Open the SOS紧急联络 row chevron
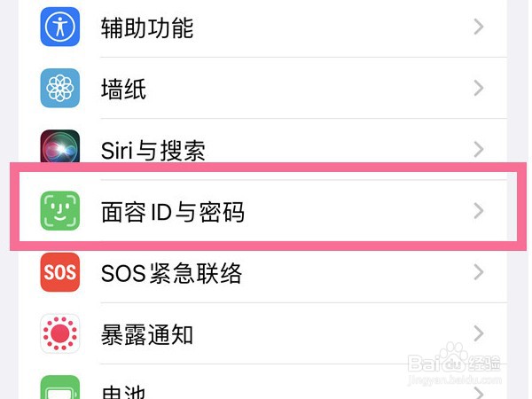The image size is (532, 399). click(x=479, y=272)
